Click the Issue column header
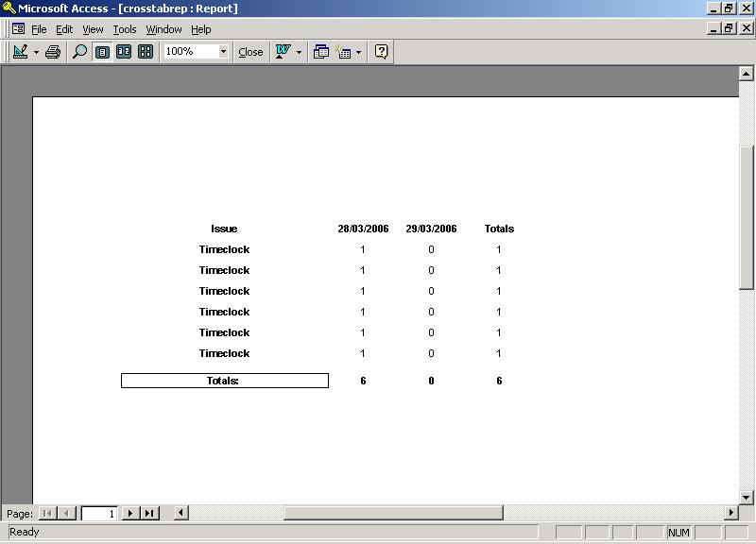The width and height of the screenshot is (756, 544). click(x=224, y=229)
